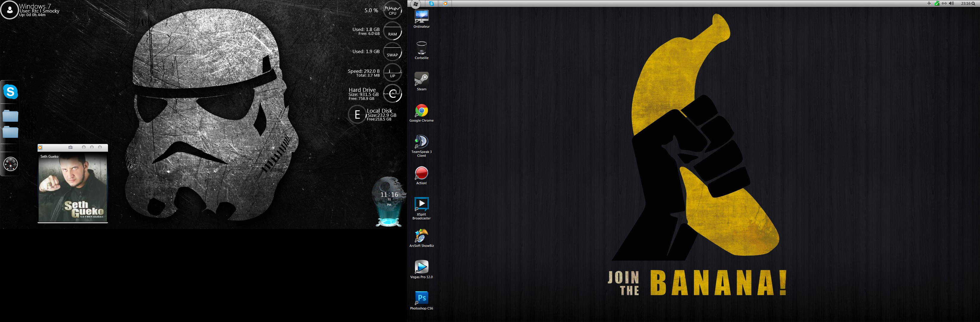Click the 'Speed: 292.0 B' upload value
Screen dimensions: 980x322
pos(364,71)
